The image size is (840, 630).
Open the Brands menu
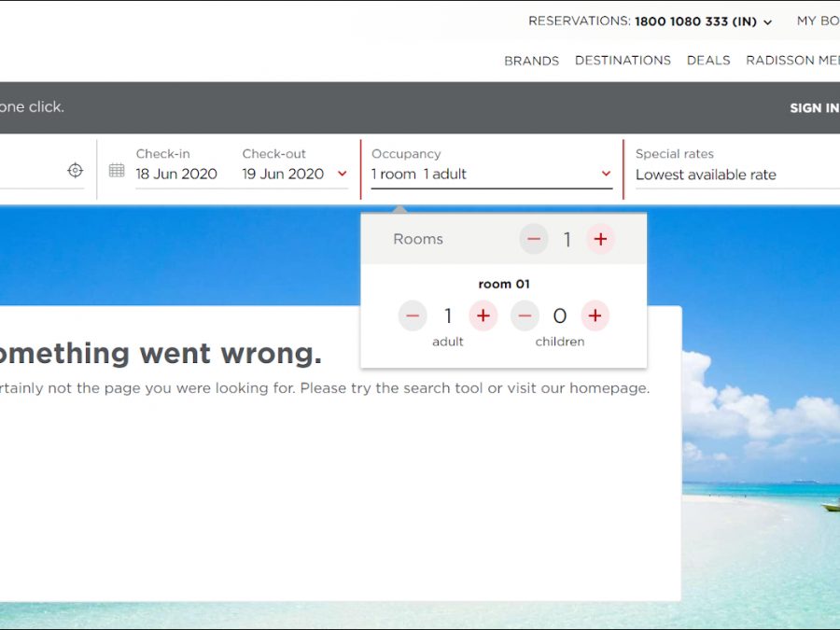(x=531, y=61)
